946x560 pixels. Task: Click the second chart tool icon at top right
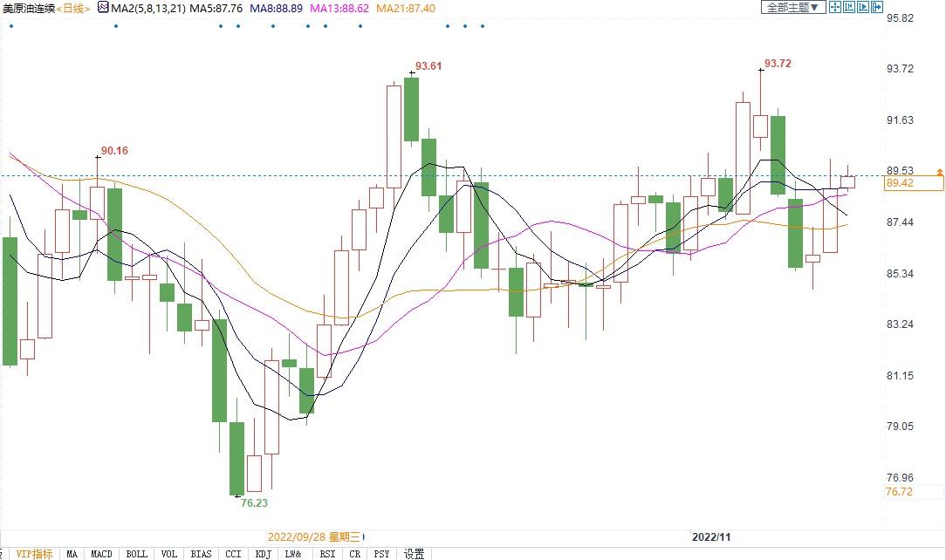click(849, 8)
